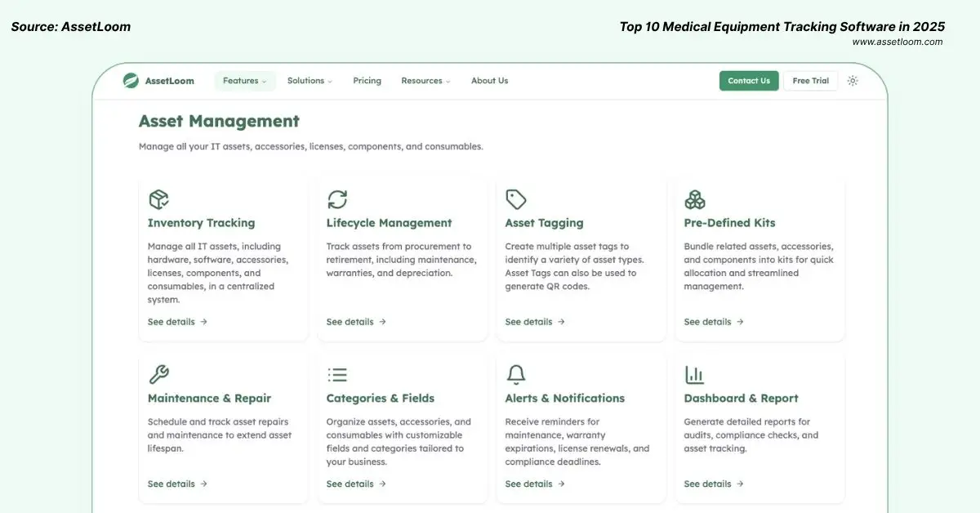Select the Alerts & Notifications card title

click(565, 399)
